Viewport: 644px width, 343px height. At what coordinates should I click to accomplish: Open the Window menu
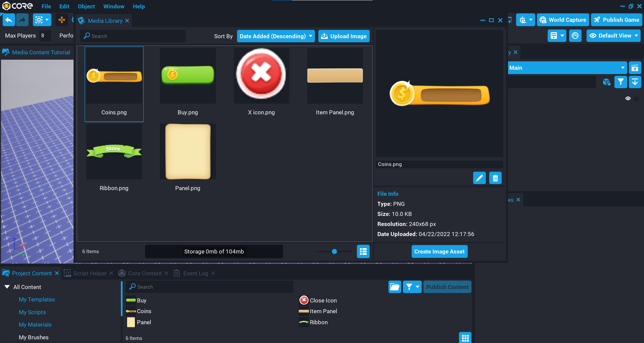113,6
